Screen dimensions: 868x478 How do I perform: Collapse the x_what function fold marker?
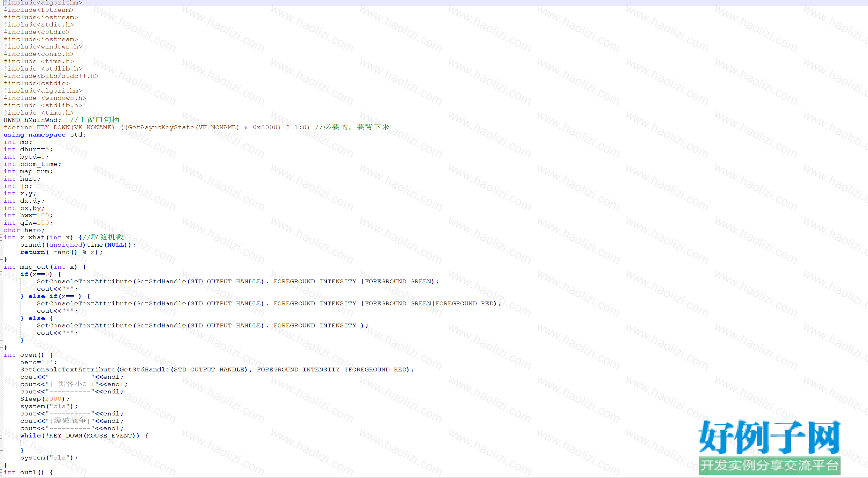point(1,238)
